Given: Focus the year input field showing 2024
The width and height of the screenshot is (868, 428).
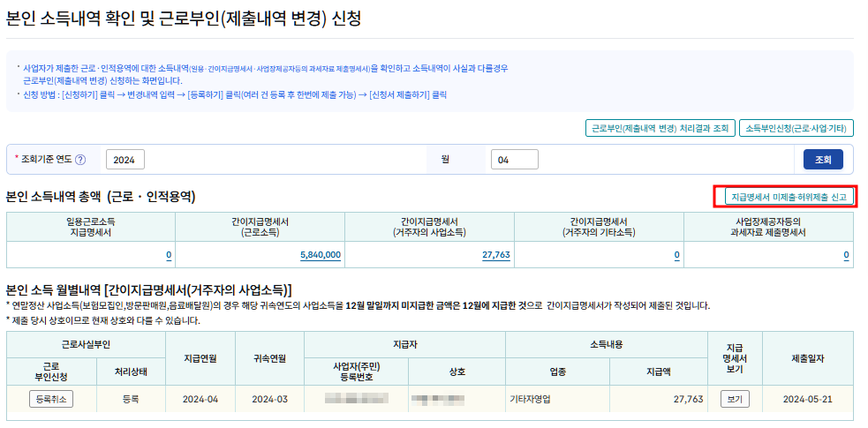Looking at the screenshot, I should (x=125, y=159).
